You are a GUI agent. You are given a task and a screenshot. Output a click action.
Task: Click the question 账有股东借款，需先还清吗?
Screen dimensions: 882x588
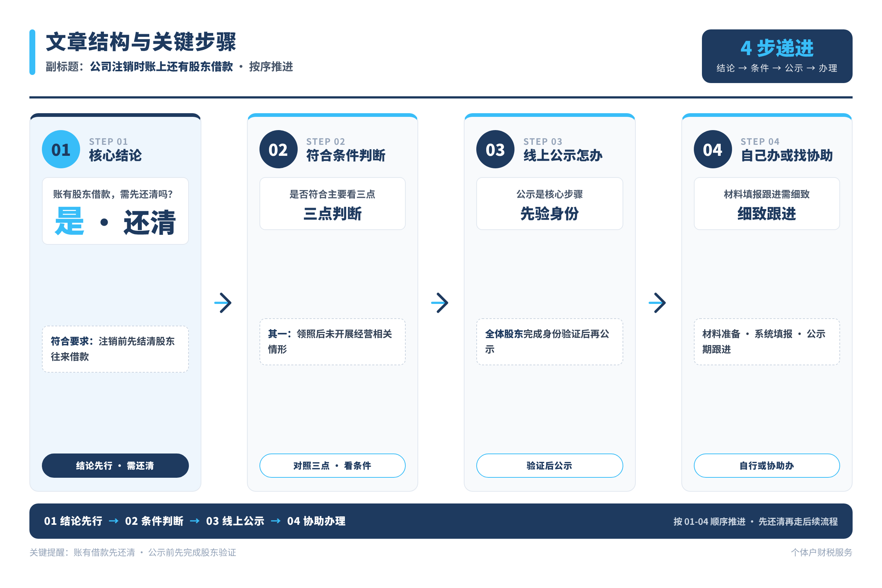(x=113, y=194)
